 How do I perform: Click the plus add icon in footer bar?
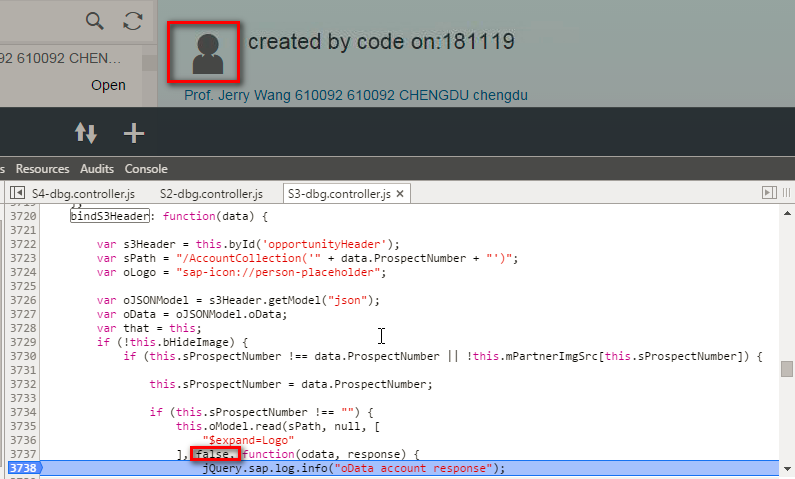134,133
